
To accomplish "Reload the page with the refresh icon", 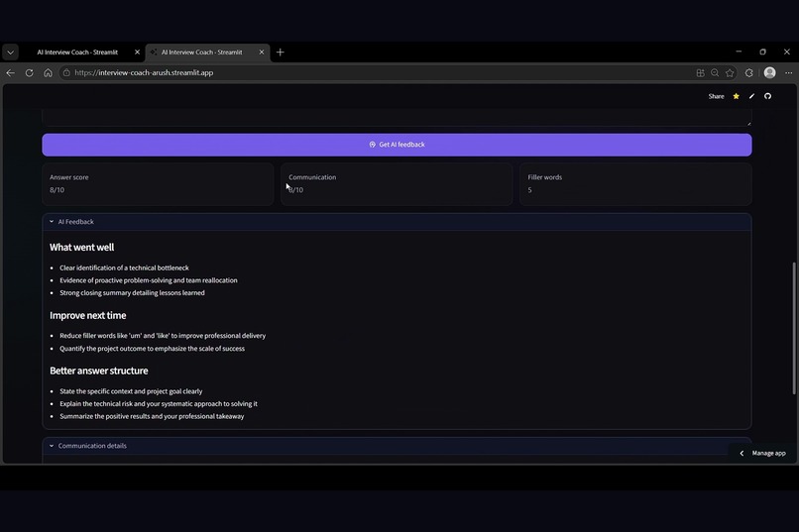I will tap(29, 72).
